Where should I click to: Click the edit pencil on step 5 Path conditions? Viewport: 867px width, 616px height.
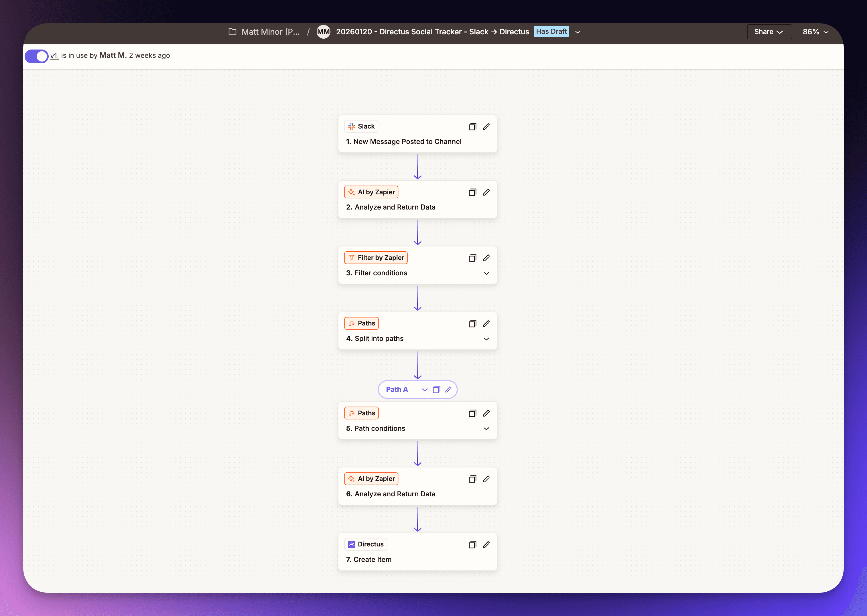pyautogui.click(x=486, y=413)
